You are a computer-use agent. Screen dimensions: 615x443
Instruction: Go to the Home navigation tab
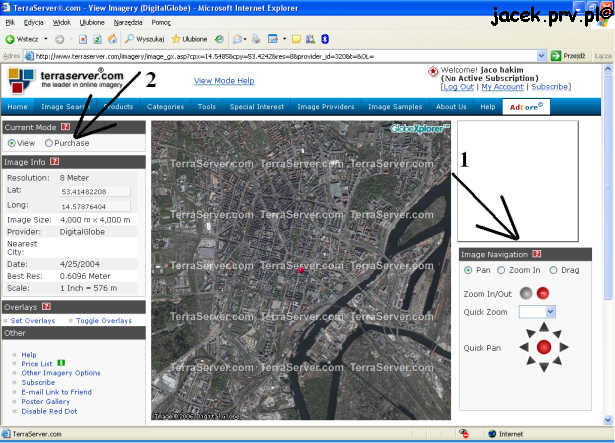tap(17, 107)
